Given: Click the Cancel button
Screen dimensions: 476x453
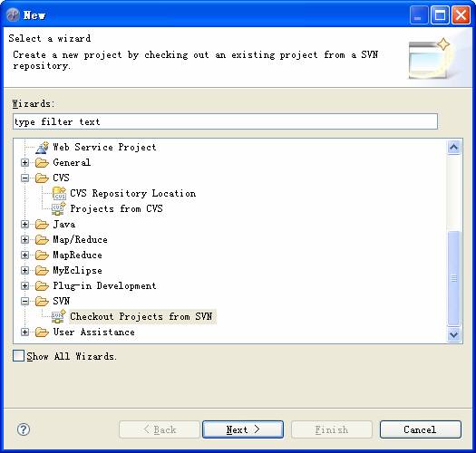Looking at the screenshot, I should [421, 429].
